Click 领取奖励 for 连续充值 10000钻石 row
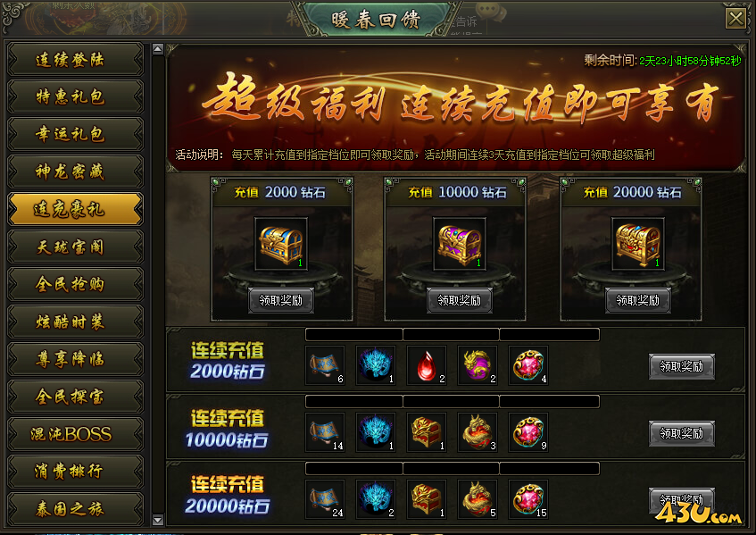This screenshot has height=535, width=756. point(681,433)
